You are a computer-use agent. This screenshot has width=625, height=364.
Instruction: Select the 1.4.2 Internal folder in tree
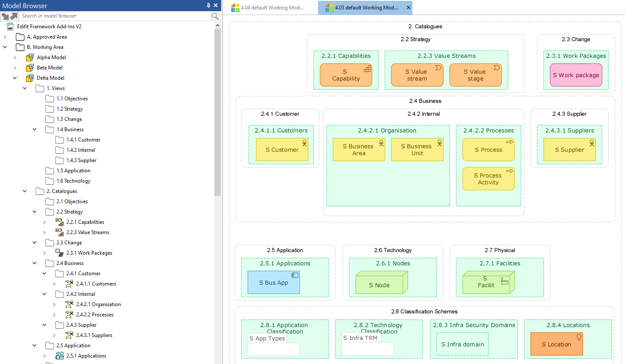coord(75,150)
